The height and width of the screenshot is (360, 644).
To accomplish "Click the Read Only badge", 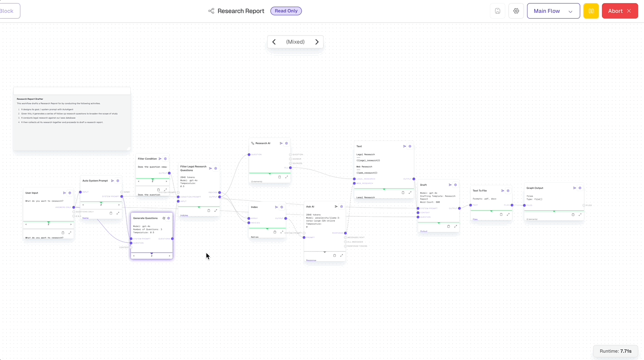I will click(x=286, y=11).
